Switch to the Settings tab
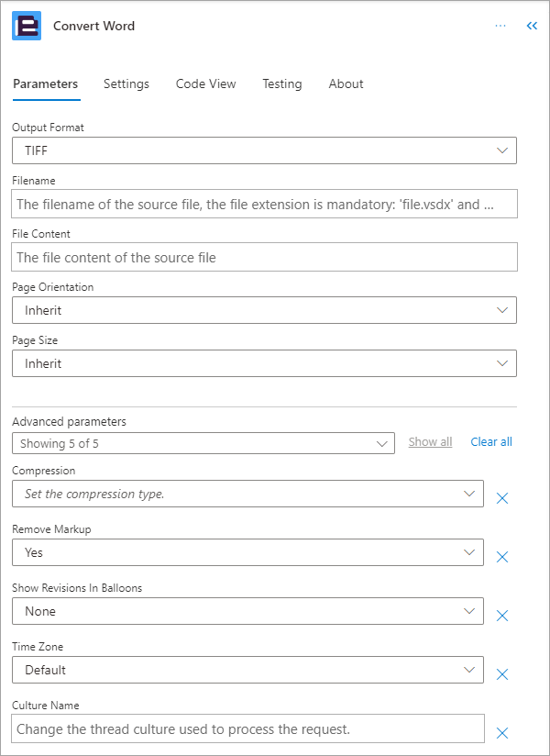 126,83
